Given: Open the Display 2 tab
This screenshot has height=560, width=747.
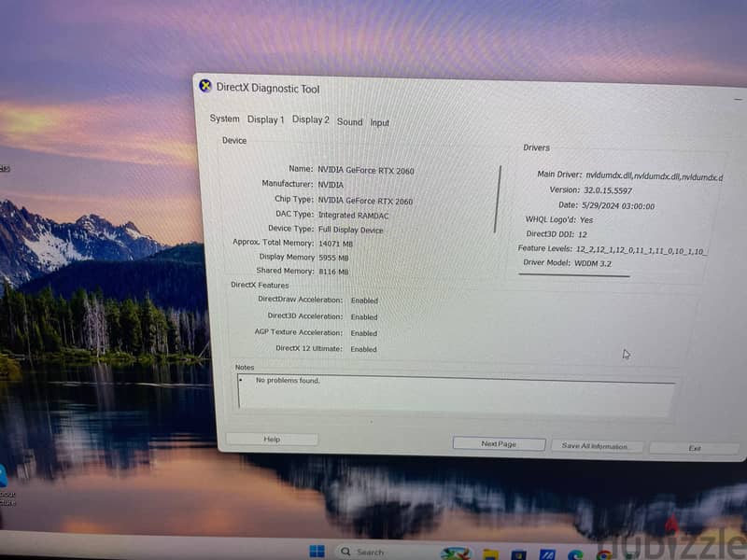Looking at the screenshot, I should pyautogui.click(x=310, y=119).
